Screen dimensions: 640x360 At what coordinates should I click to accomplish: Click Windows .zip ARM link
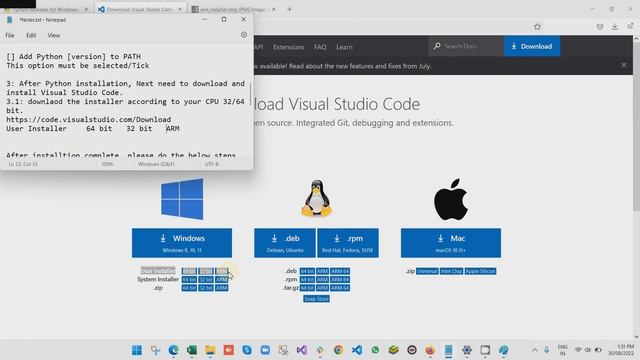point(222,288)
